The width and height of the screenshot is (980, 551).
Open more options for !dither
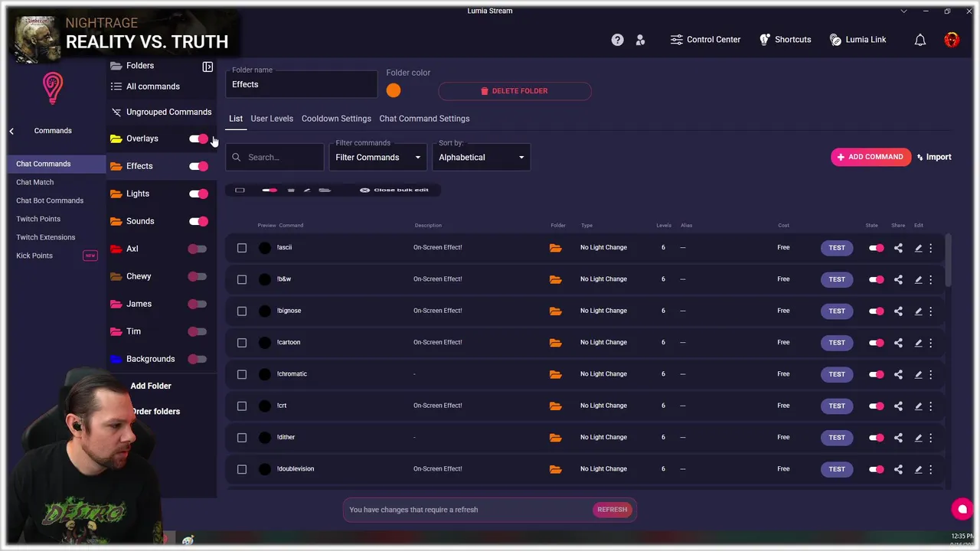coord(931,438)
